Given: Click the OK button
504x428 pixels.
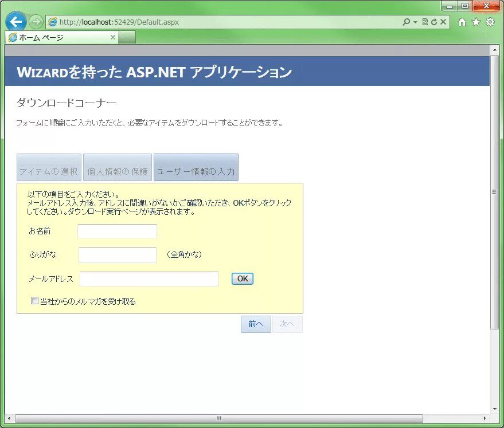Looking at the screenshot, I should (243, 278).
